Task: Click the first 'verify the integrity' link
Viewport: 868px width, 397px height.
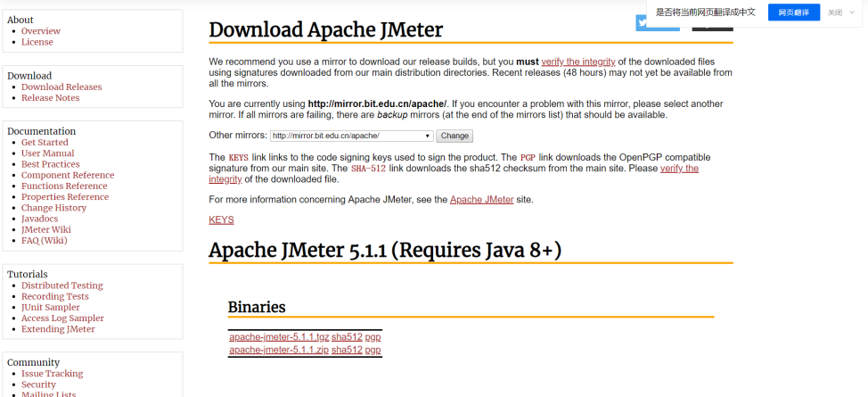Action: click(578, 62)
